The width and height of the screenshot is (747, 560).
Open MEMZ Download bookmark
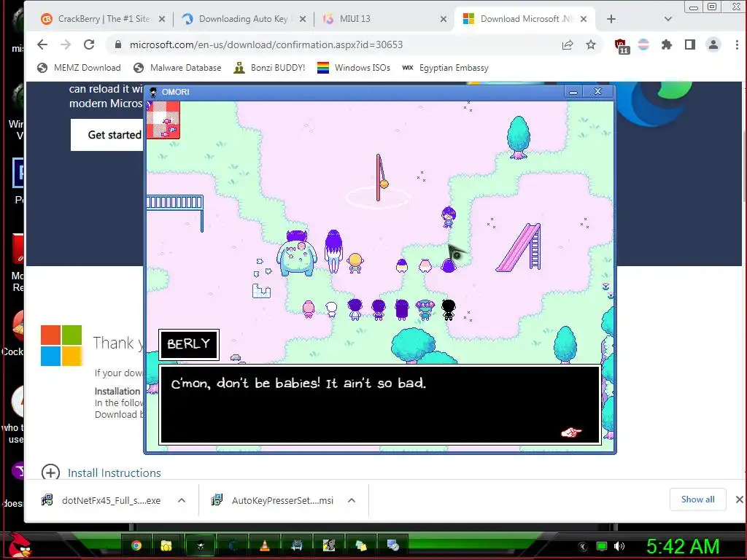(x=79, y=68)
